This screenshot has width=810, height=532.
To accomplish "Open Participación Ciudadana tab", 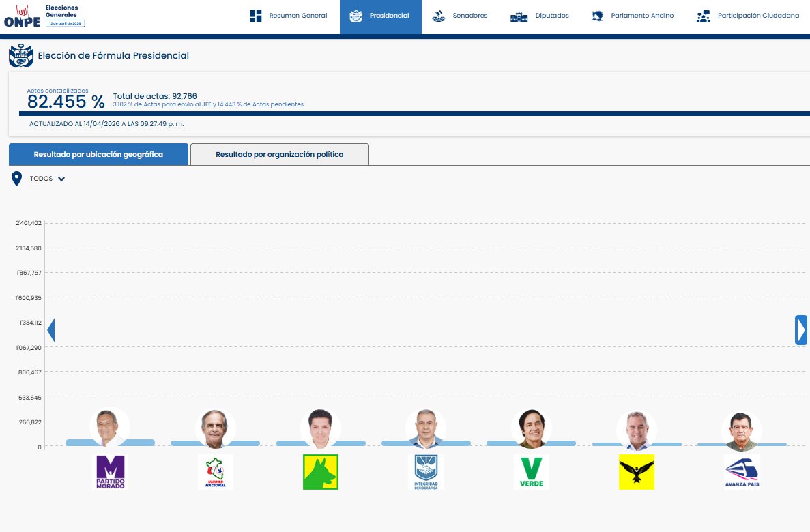I will click(747, 16).
